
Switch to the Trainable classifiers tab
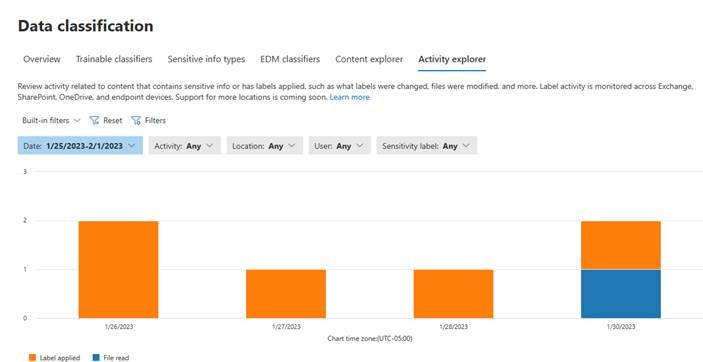point(114,59)
